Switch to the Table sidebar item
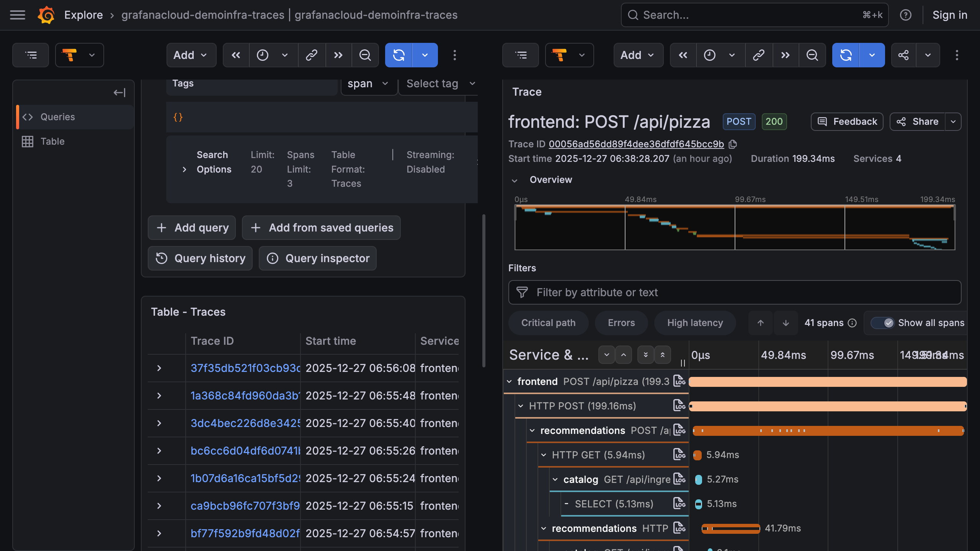Screen dimensions: 980x551 (52, 141)
